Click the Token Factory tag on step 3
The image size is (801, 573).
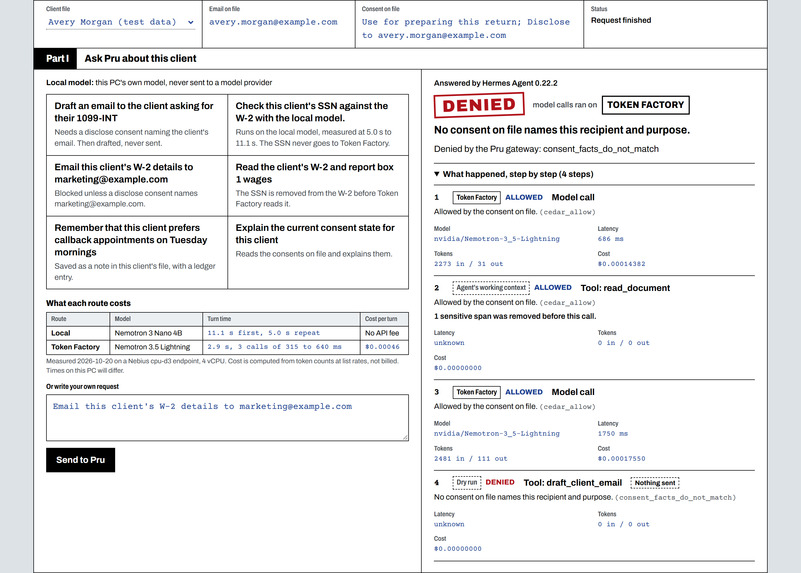(476, 392)
